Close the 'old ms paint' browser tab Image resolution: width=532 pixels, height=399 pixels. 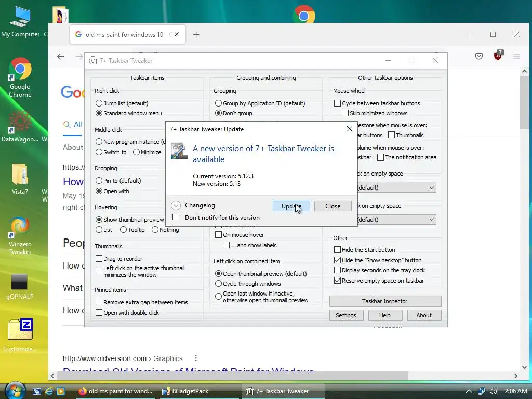pos(177,34)
